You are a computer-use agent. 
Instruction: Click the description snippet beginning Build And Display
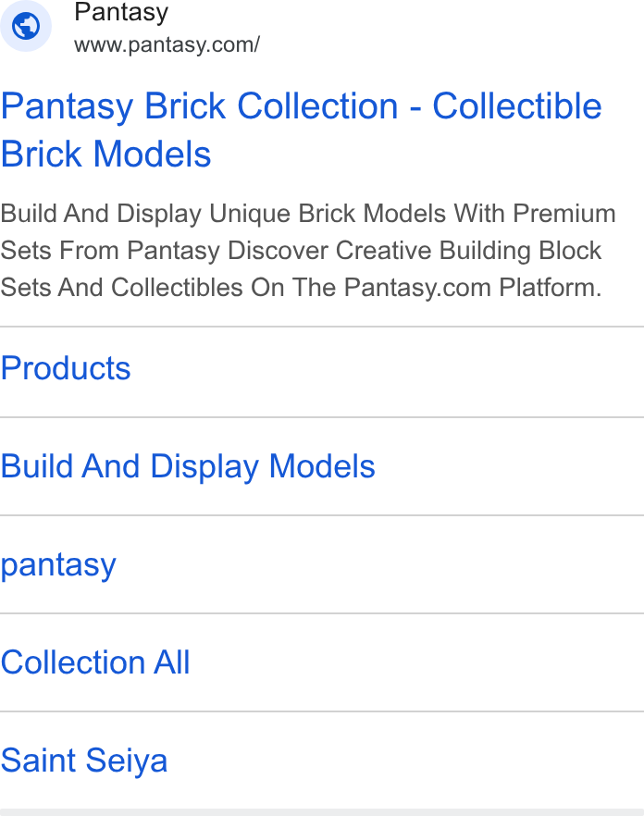308,251
